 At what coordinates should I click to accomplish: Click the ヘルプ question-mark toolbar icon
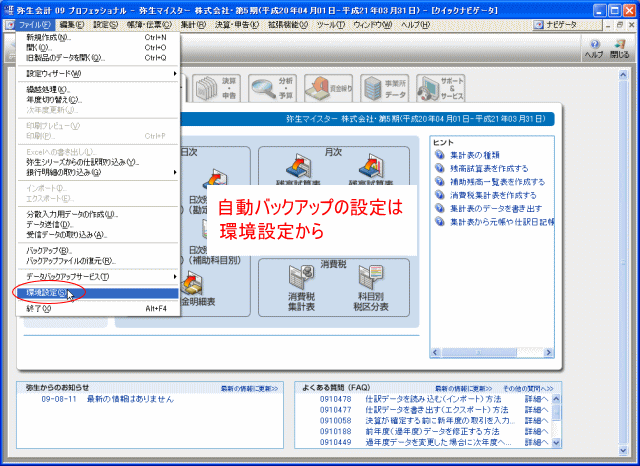594,49
